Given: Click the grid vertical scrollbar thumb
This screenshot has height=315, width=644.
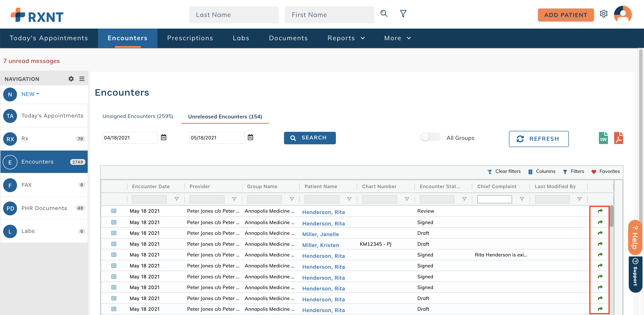Looking at the screenshot, I should (612, 216).
